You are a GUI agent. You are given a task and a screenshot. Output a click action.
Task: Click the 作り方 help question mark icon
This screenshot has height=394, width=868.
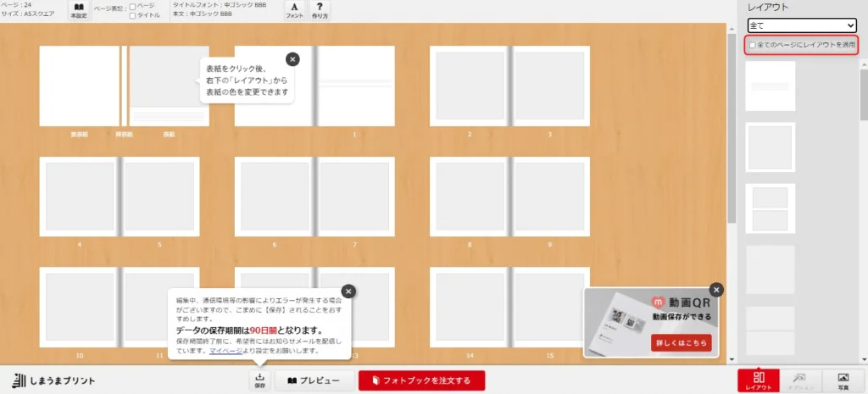(320, 10)
